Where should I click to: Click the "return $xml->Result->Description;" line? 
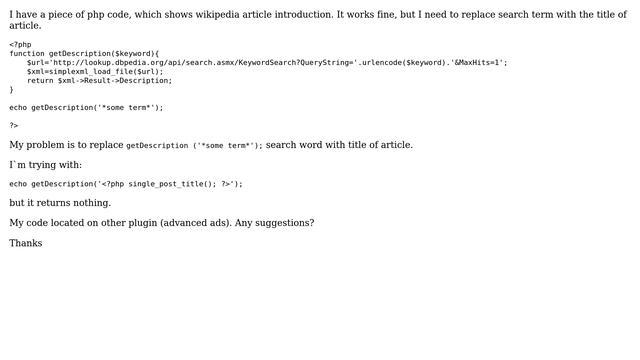coord(100,80)
